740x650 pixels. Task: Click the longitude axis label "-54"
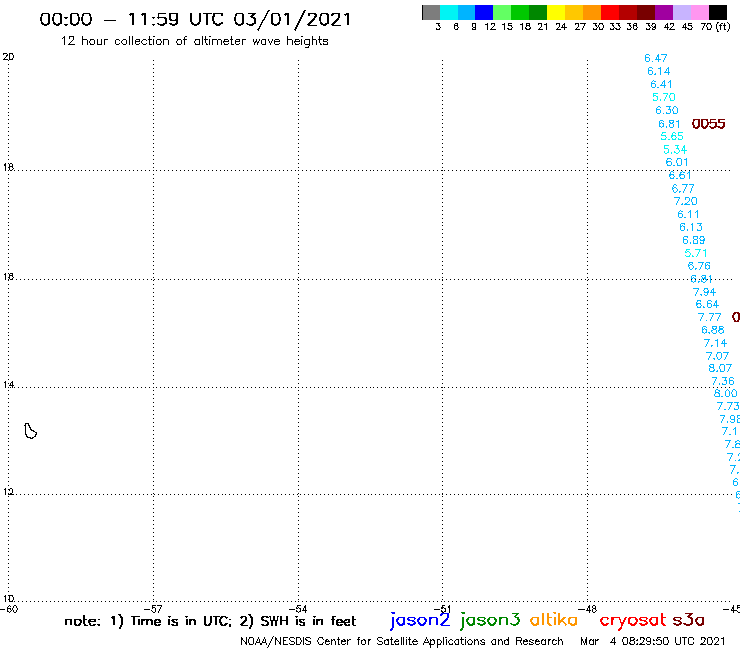pos(298,609)
